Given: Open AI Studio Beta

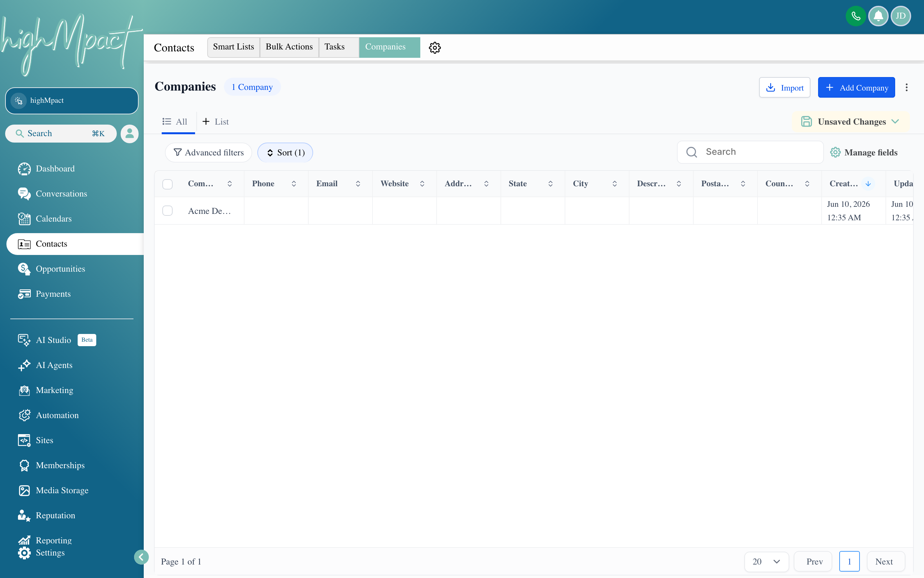Looking at the screenshot, I should 56,340.
